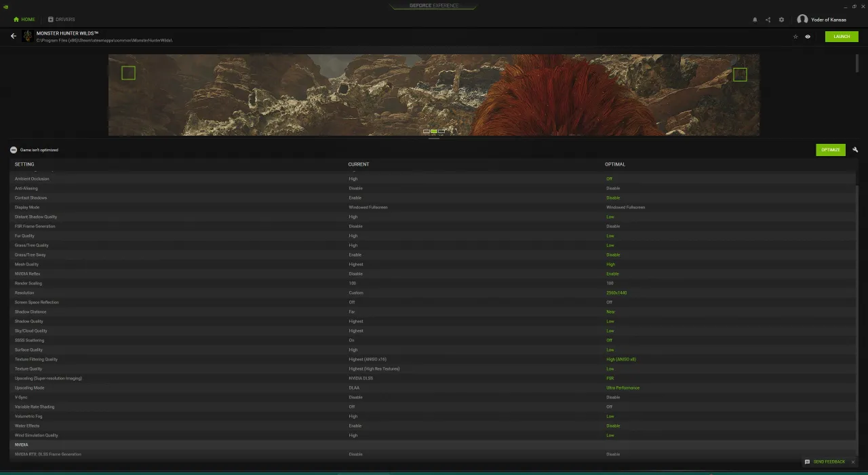Mark Monster Hunter Wilds as favorite with the star
Screen dimensions: 868x475
[x=795, y=37]
